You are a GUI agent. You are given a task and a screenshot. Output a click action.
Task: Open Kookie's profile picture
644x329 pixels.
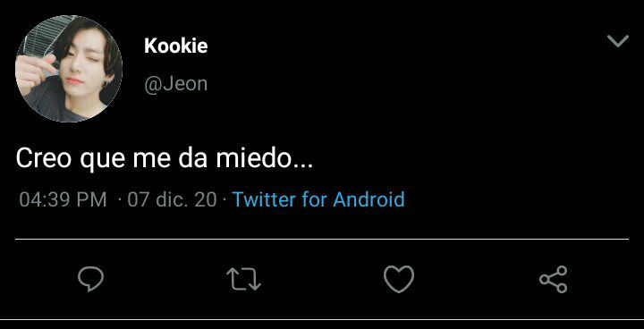(x=69, y=69)
